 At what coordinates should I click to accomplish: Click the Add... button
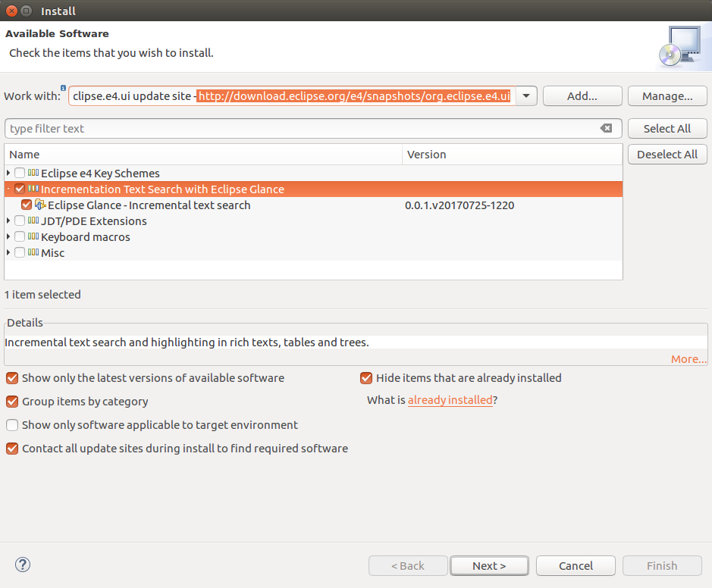(x=582, y=95)
